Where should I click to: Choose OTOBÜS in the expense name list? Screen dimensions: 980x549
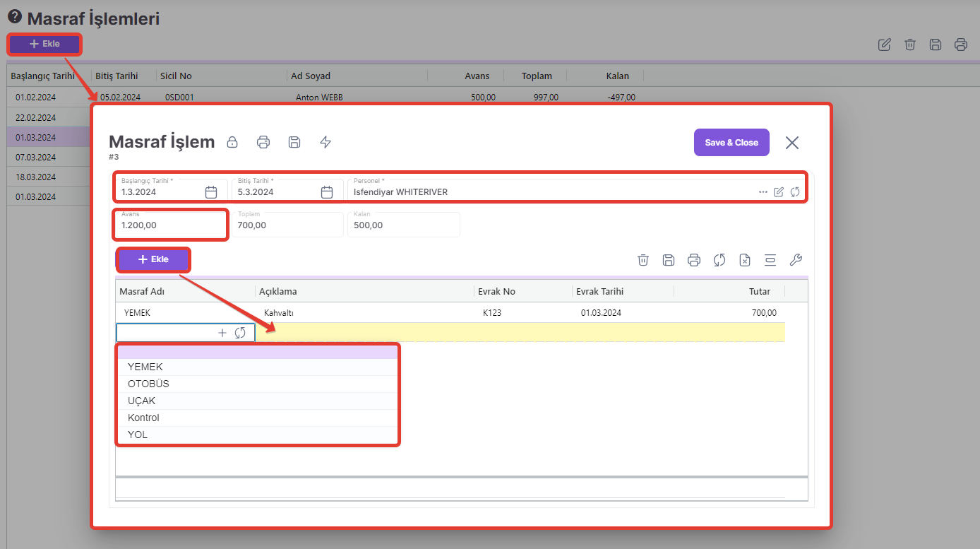[148, 384]
